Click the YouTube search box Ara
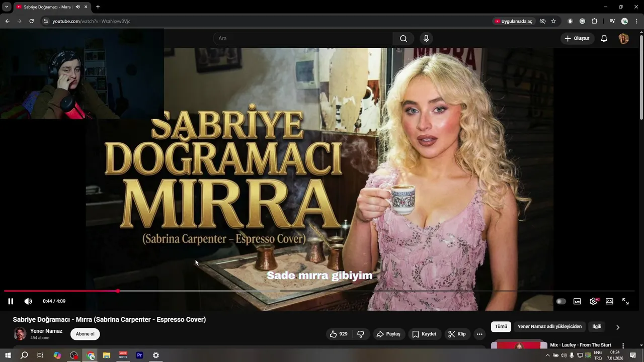Image resolution: width=644 pixels, height=362 pixels. [303, 39]
